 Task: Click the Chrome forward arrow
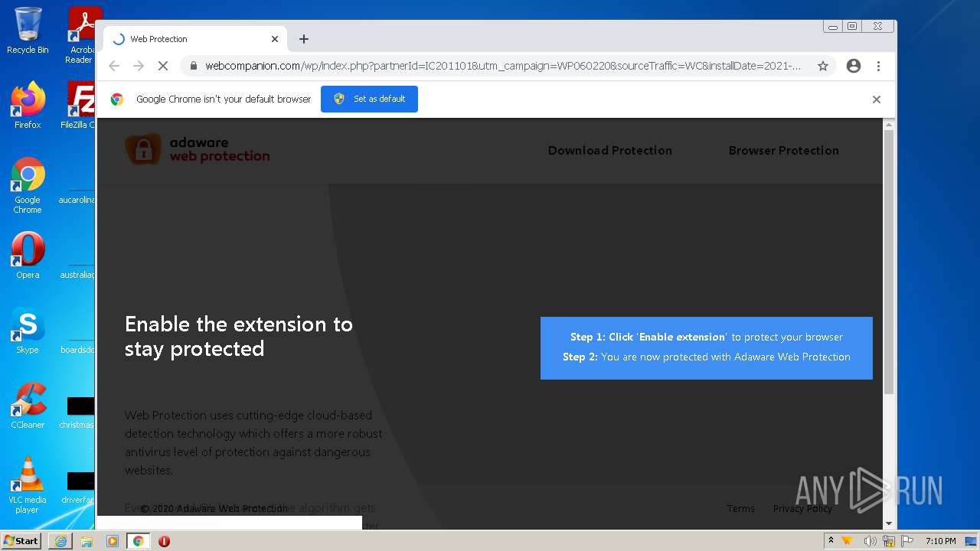(139, 66)
